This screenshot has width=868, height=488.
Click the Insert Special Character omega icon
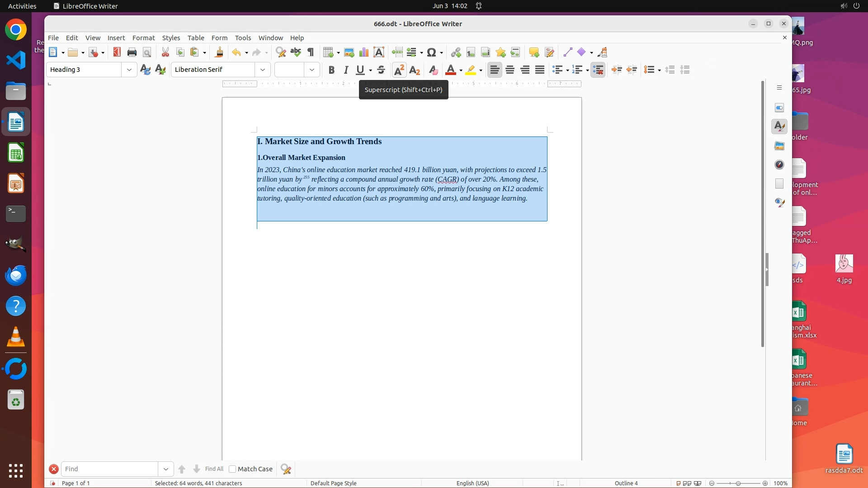click(431, 52)
